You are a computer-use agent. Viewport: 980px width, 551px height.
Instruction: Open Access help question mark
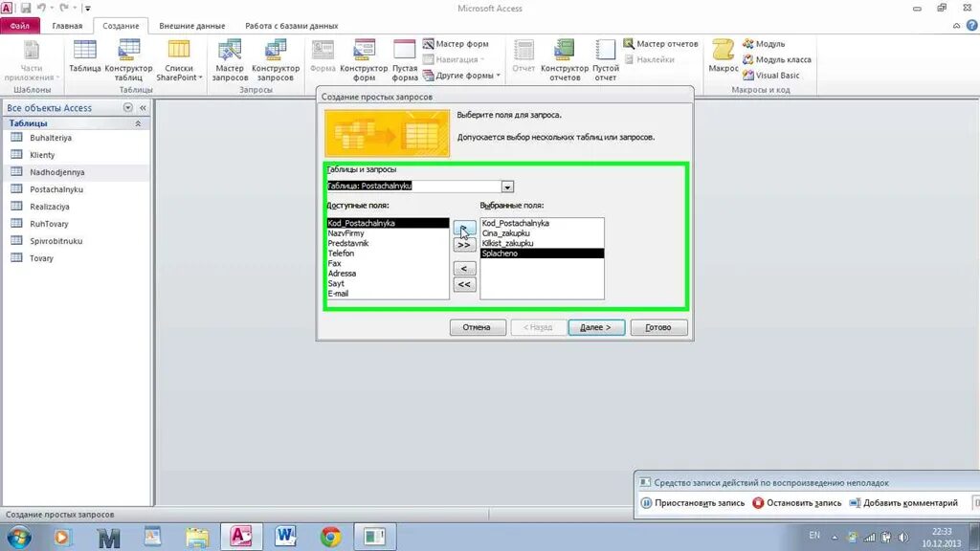click(972, 26)
